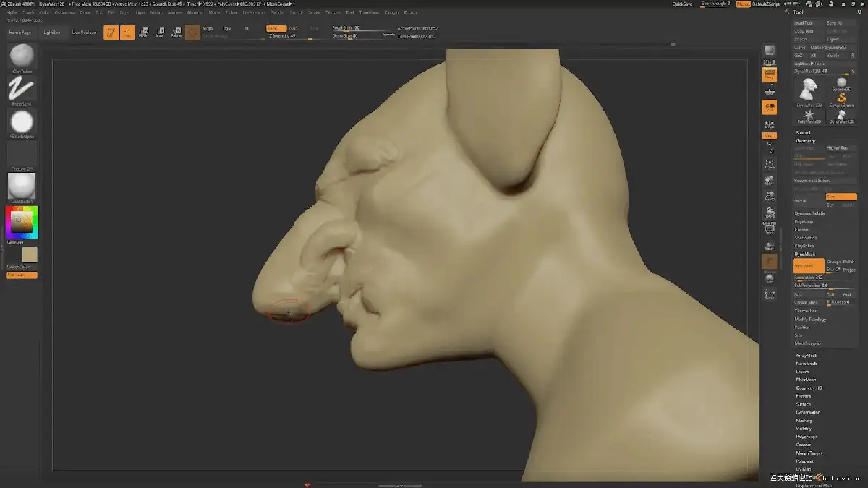Click the Frame view icon
The height and width of the screenshot is (488, 868).
coord(770,164)
